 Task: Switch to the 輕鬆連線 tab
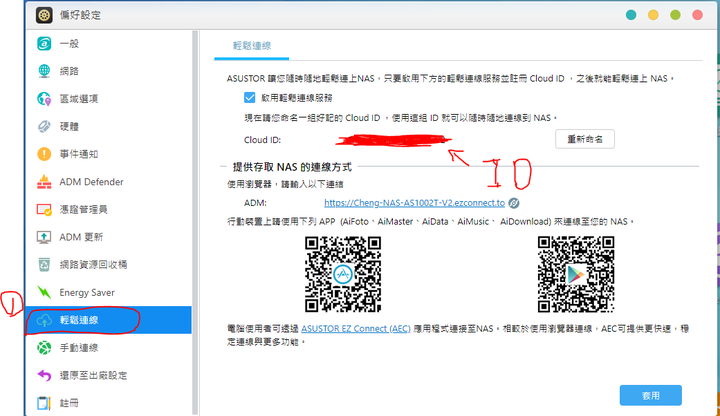252,45
